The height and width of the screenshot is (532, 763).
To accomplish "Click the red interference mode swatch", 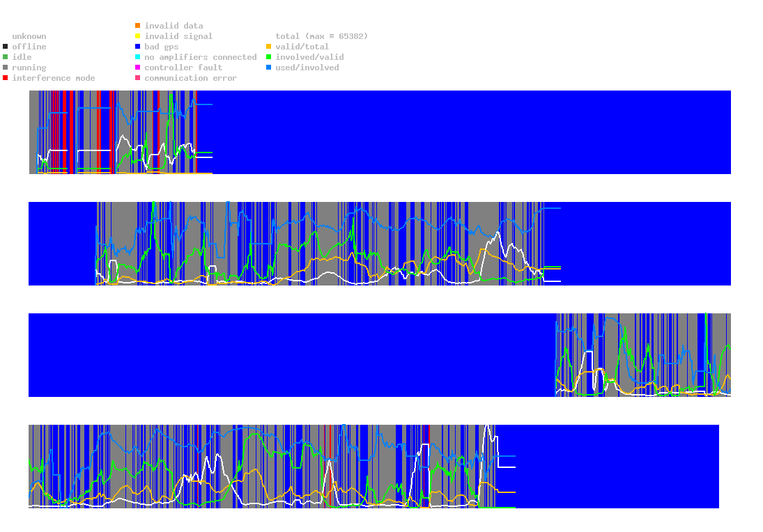I will coord(6,78).
